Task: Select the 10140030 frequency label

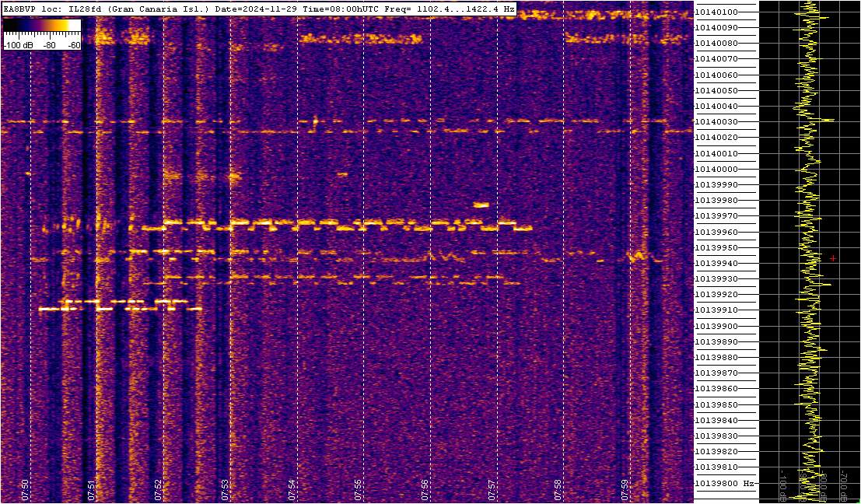Action: (x=716, y=122)
